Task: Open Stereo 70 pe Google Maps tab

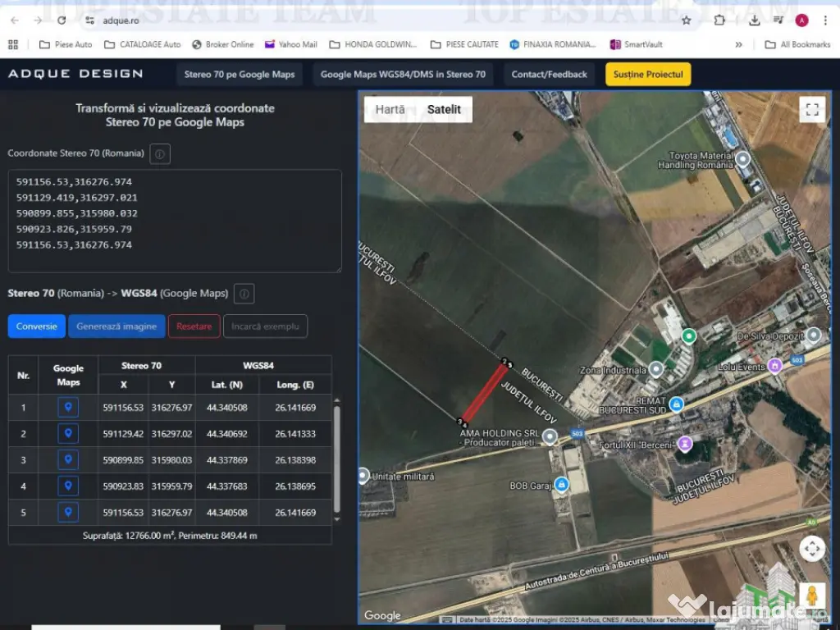Action: point(239,75)
